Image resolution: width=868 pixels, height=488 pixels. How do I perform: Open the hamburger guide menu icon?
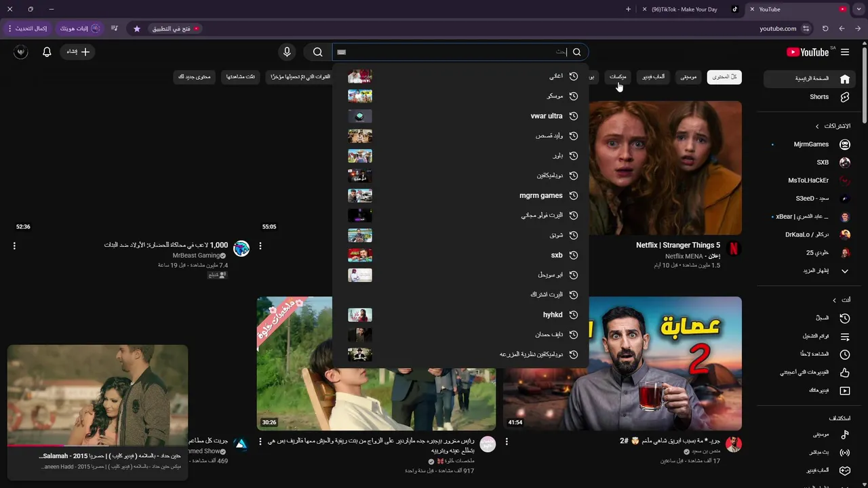845,52
